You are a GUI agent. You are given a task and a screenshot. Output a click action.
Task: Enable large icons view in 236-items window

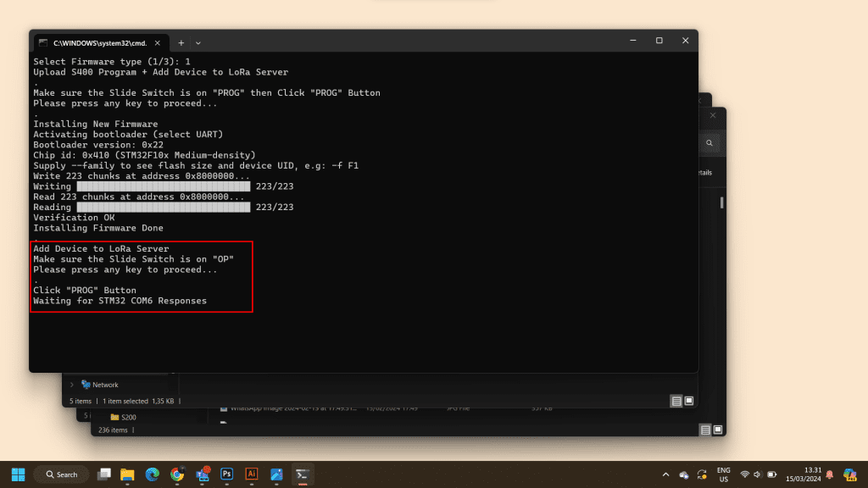(x=717, y=430)
